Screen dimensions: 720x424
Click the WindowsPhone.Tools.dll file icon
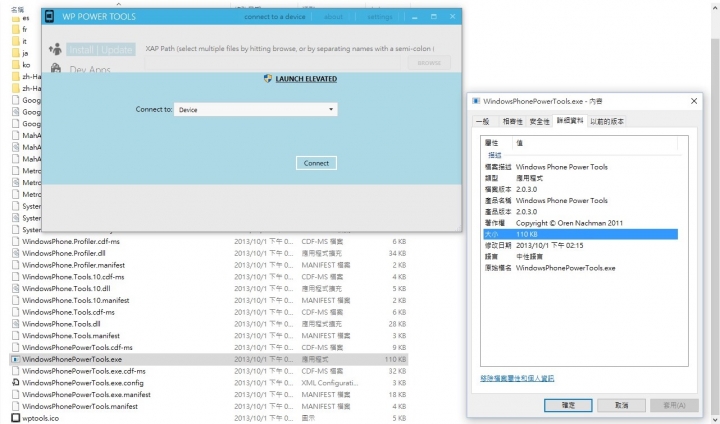tap(16, 324)
